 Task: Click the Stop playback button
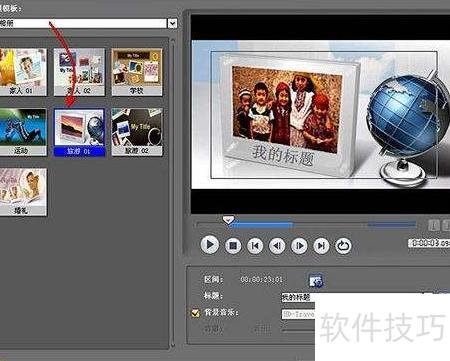click(x=233, y=246)
